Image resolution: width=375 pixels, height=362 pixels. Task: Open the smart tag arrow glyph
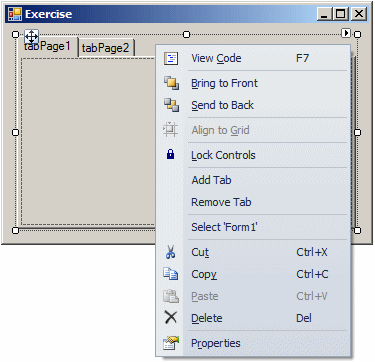(346, 33)
